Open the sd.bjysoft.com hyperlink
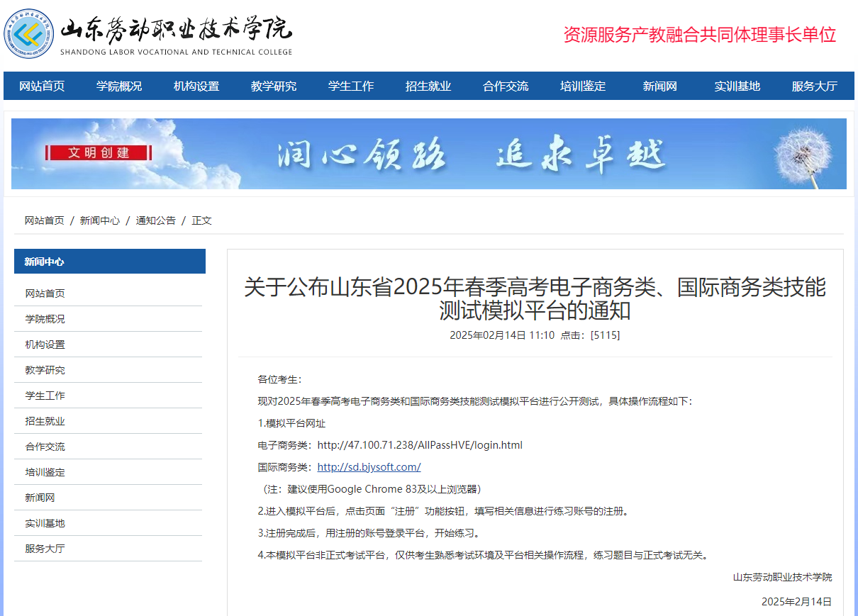The image size is (858, 616). tap(369, 467)
